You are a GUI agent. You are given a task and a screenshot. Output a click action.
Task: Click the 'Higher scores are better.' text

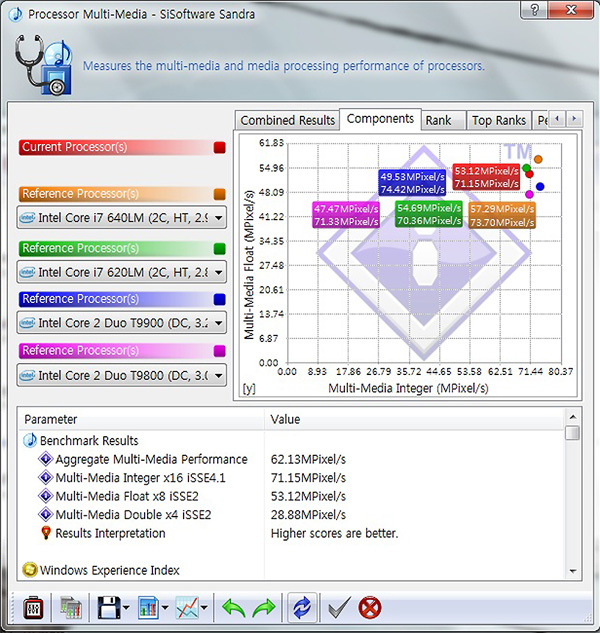334,533
